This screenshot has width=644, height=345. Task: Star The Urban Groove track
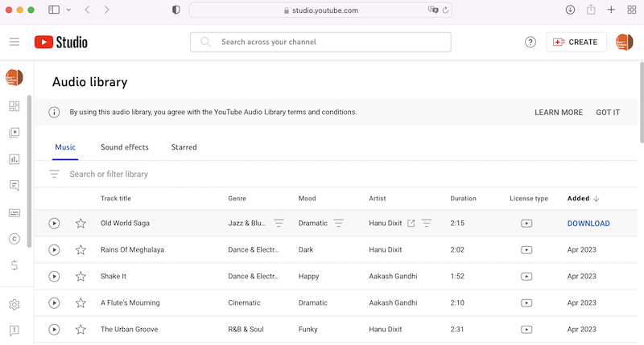(x=80, y=330)
